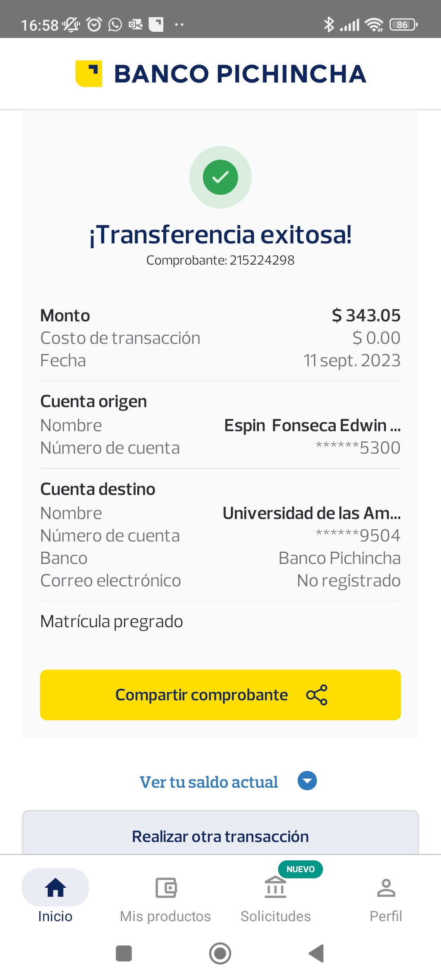This screenshot has width=441, height=980.
Task: Open the Inicio home icon
Action: pos(56,888)
